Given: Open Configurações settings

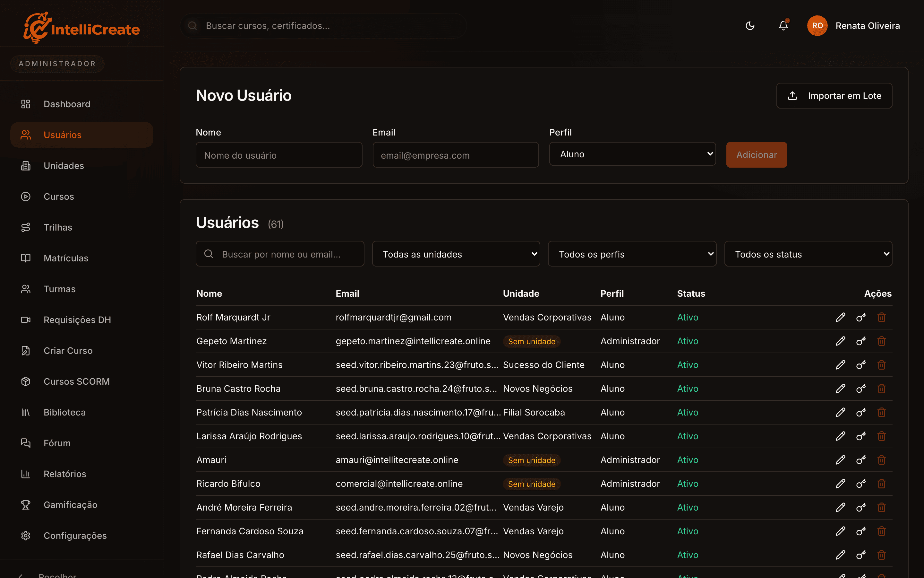Looking at the screenshot, I should [82, 536].
